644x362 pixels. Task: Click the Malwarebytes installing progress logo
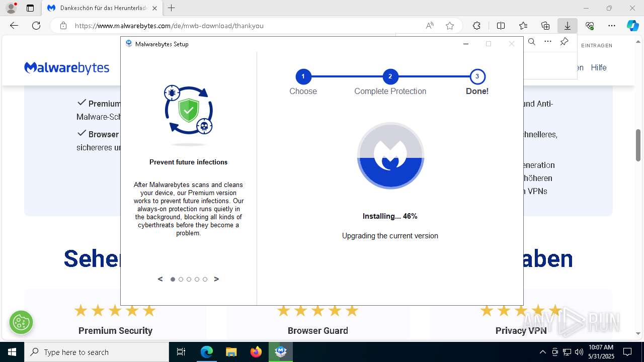[390, 155]
